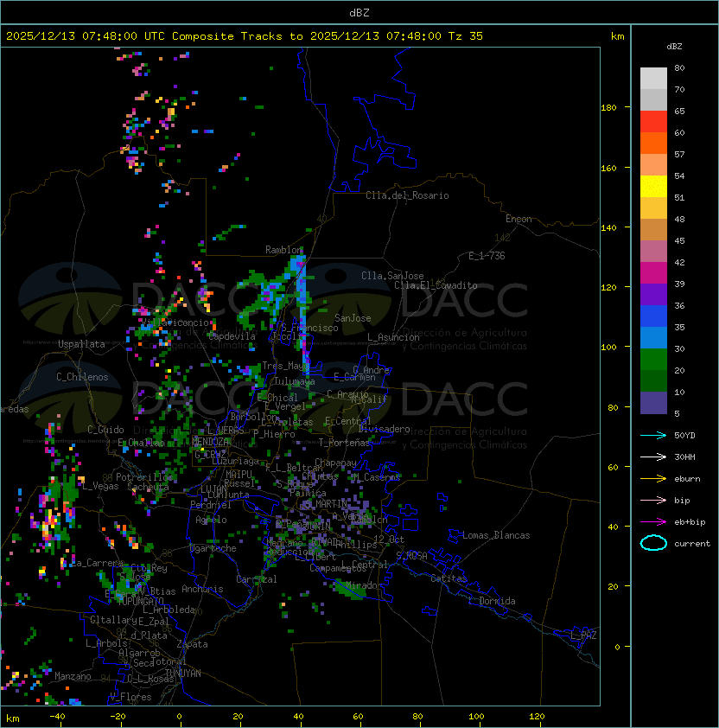The width and height of the screenshot is (719, 728).
Task: Pick the bright yellow 51-54 dBZ swatch
Action: 653,186
